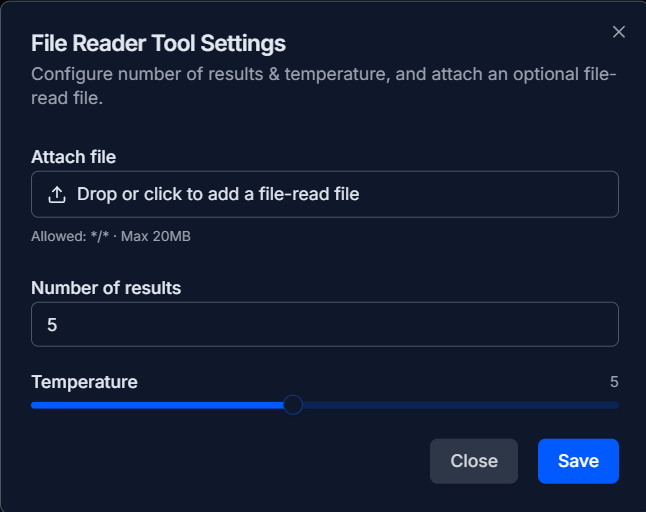Image resolution: width=646 pixels, height=512 pixels.
Task: Click the dark unfilled portion of Temperature track
Action: tap(460, 405)
